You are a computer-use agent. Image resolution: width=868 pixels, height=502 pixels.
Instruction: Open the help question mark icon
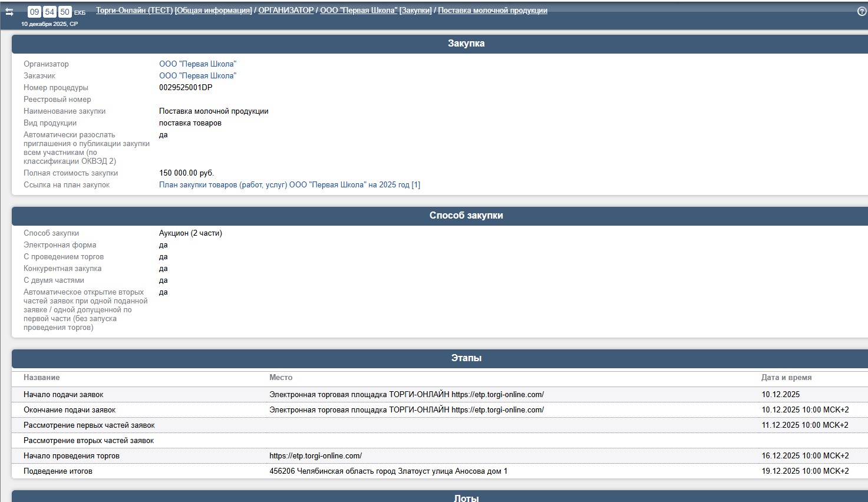tap(862, 11)
